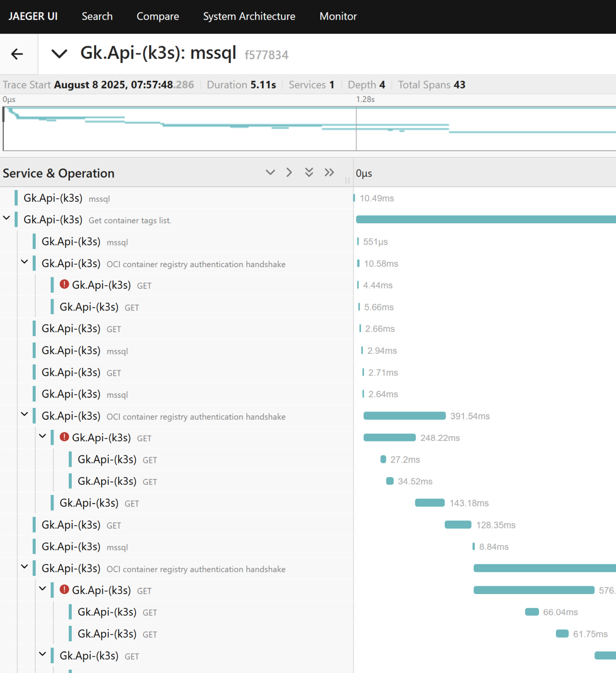Click the 391.54ms span timeline bar
This screenshot has height=673, width=616.
404,416
